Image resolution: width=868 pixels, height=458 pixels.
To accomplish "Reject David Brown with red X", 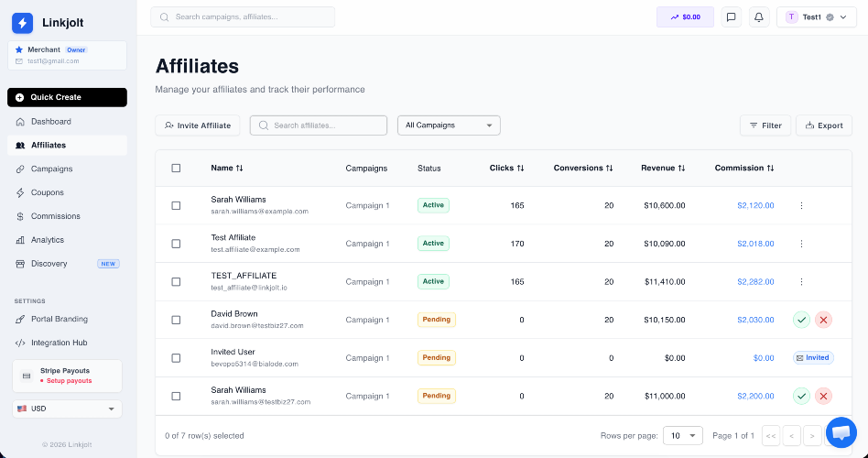I will pyautogui.click(x=823, y=320).
